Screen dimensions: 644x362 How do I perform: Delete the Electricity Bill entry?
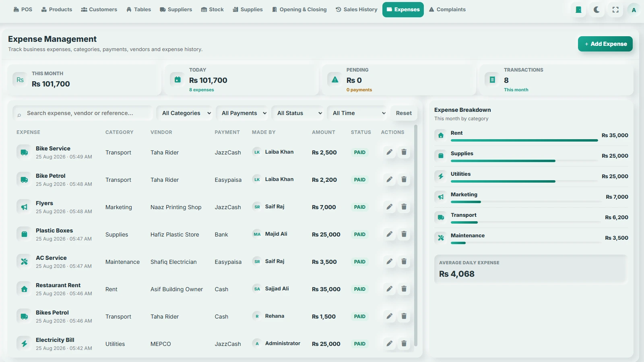404,343
